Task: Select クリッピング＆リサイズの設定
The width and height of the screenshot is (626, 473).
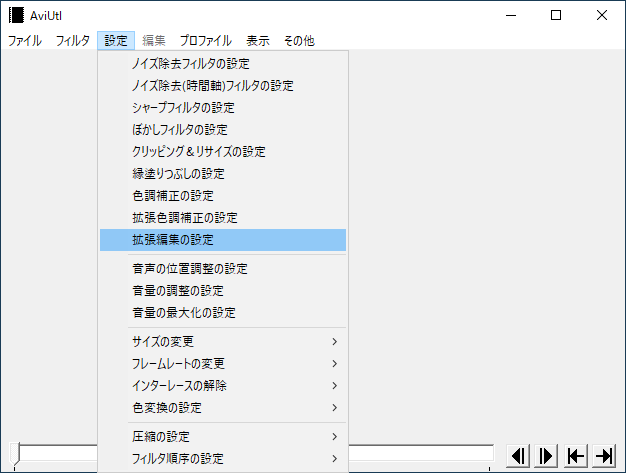Action: point(222,152)
